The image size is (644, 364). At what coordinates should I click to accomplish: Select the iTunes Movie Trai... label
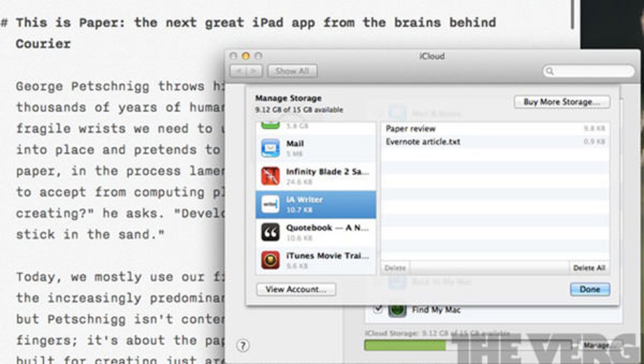327,256
